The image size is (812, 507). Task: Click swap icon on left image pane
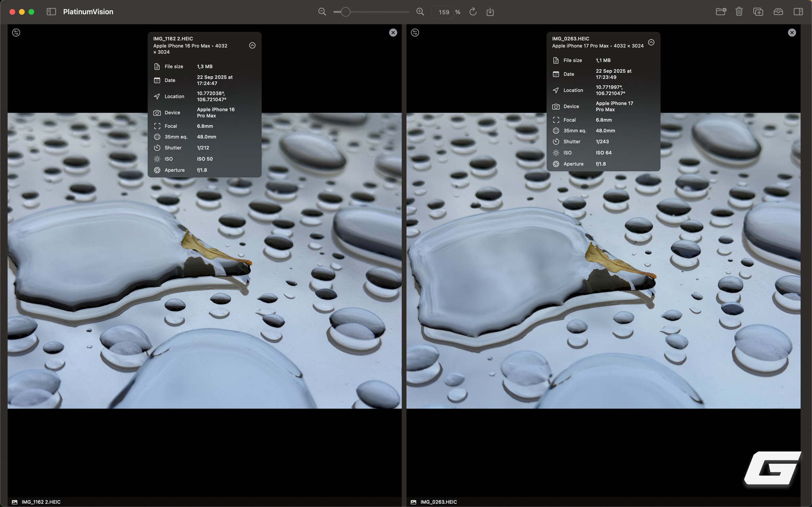click(x=16, y=33)
